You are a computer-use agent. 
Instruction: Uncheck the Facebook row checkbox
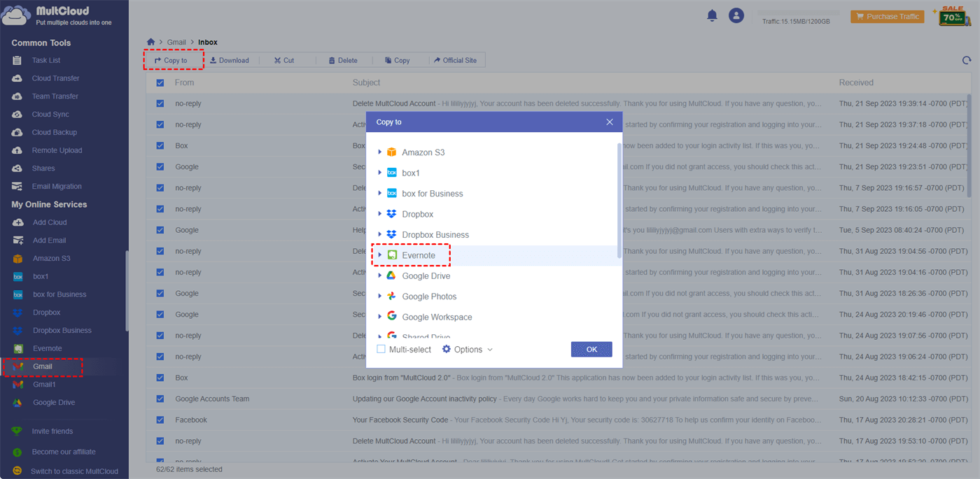click(160, 420)
